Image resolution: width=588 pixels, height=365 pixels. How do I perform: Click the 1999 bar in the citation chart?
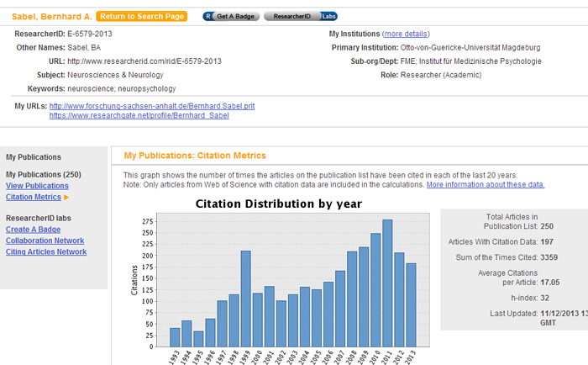click(245, 299)
